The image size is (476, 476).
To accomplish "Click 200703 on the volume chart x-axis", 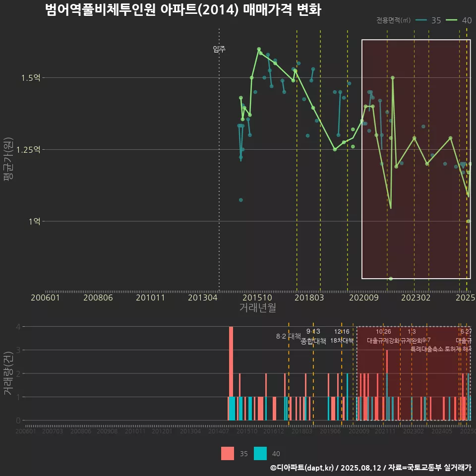I will 53,431.
